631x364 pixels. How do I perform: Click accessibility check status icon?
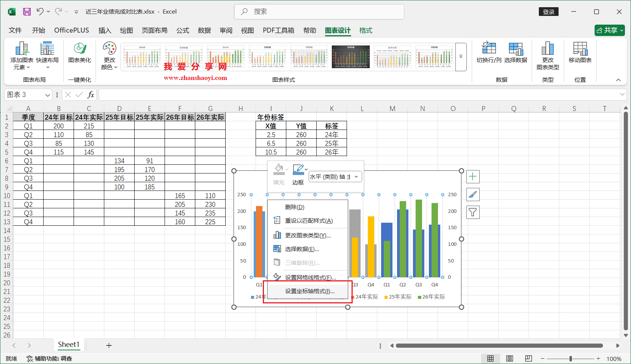point(30,359)
